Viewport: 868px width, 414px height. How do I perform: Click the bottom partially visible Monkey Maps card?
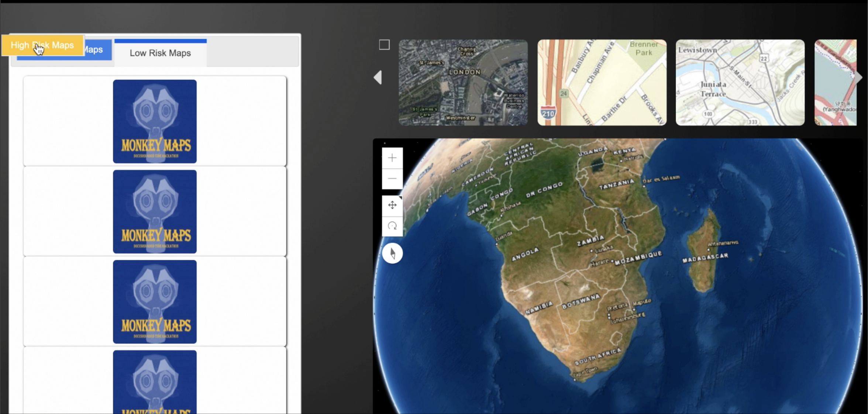click(x=155, y=382)
